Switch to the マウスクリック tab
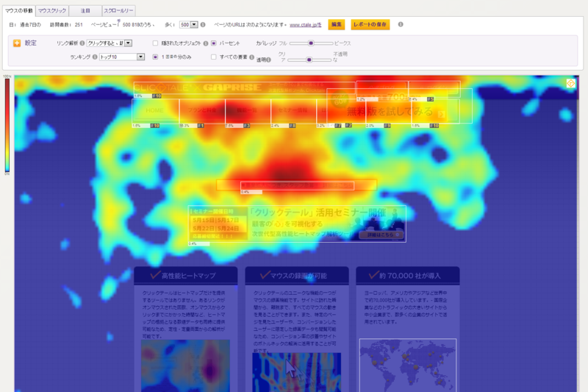Viewport: 588px width, 392px height. coord(52,11)
